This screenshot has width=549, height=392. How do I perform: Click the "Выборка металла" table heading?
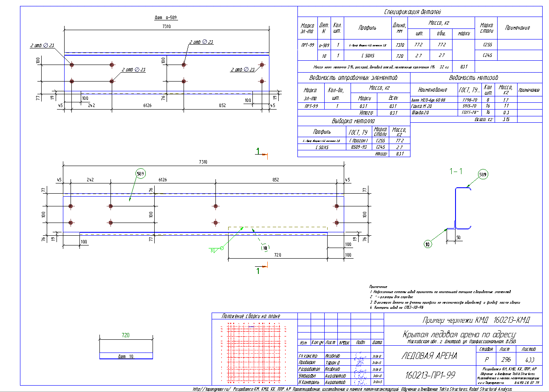tap(354, 121)
